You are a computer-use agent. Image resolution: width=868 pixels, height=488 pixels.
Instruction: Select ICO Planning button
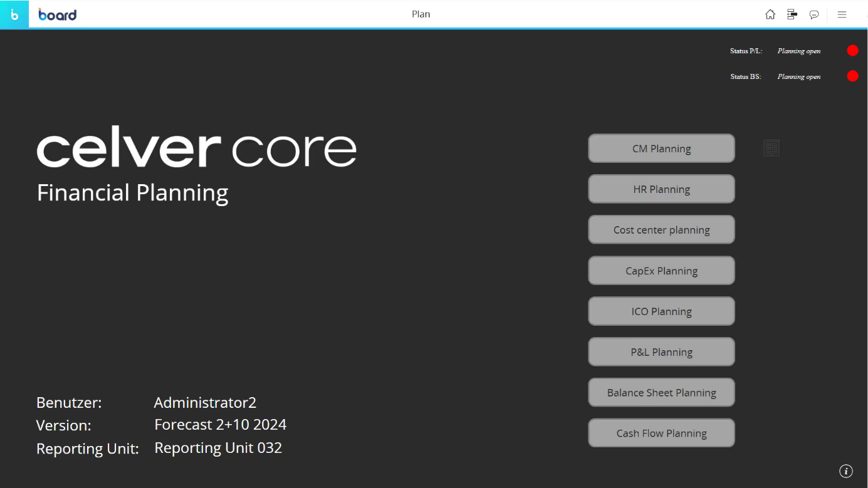(x=661, y=311)
